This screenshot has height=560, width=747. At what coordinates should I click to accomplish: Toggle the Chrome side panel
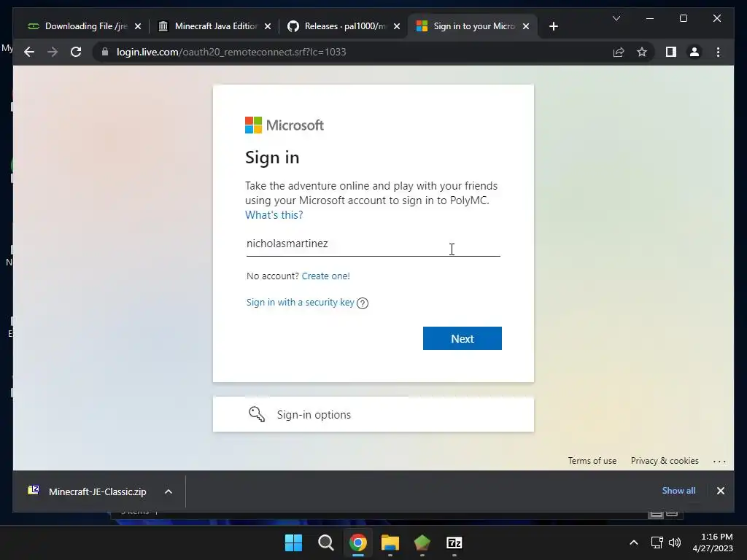pyautogui.click(x=671, y=52)
